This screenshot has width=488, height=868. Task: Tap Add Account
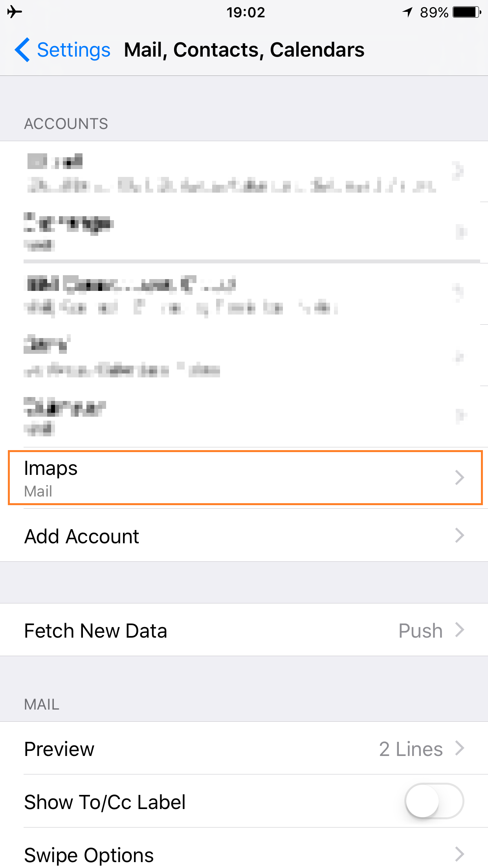point(82,536)
